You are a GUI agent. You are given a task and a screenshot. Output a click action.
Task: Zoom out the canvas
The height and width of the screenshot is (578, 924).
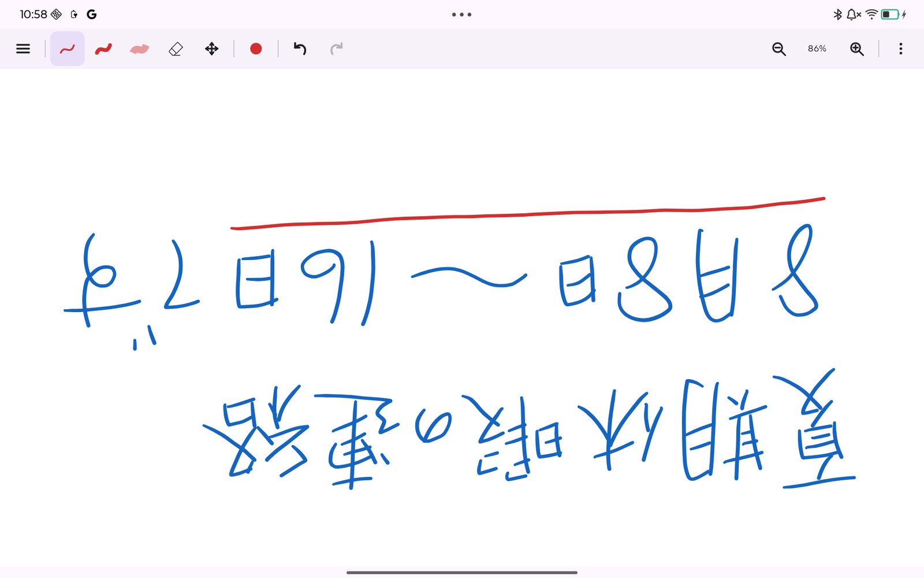778,49
